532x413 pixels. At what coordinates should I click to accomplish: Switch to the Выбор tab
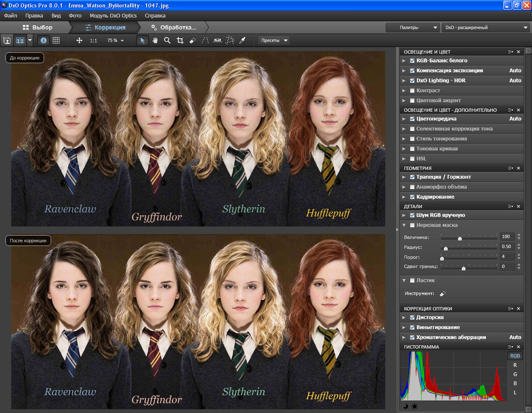click(37, 27)
